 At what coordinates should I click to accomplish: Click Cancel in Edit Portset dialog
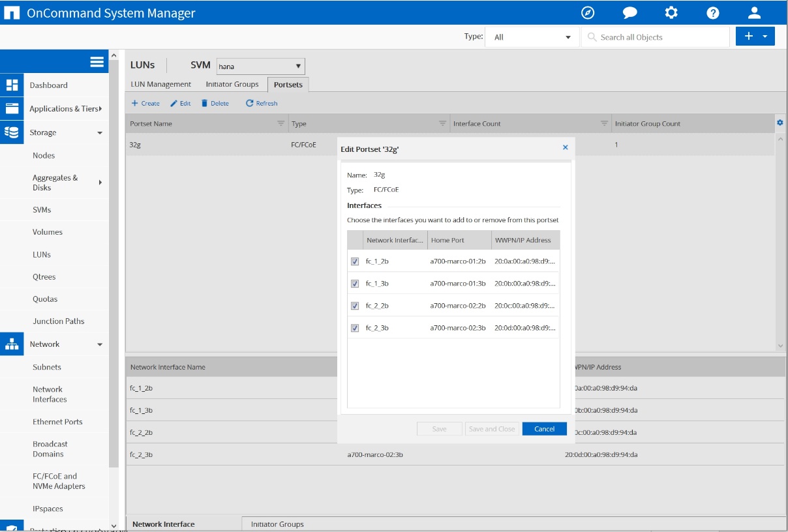coord(544,429)
